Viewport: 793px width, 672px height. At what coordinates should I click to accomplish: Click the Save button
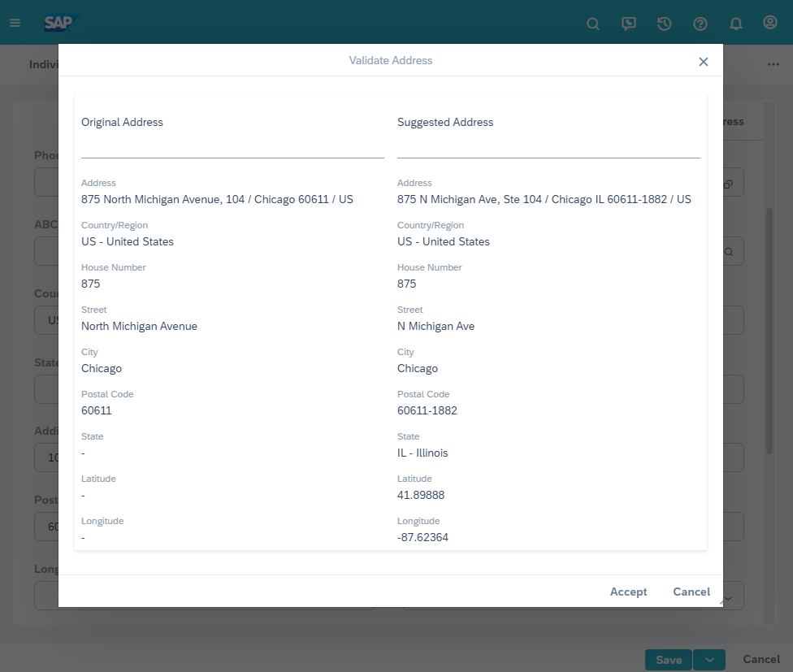pos(669,659)
